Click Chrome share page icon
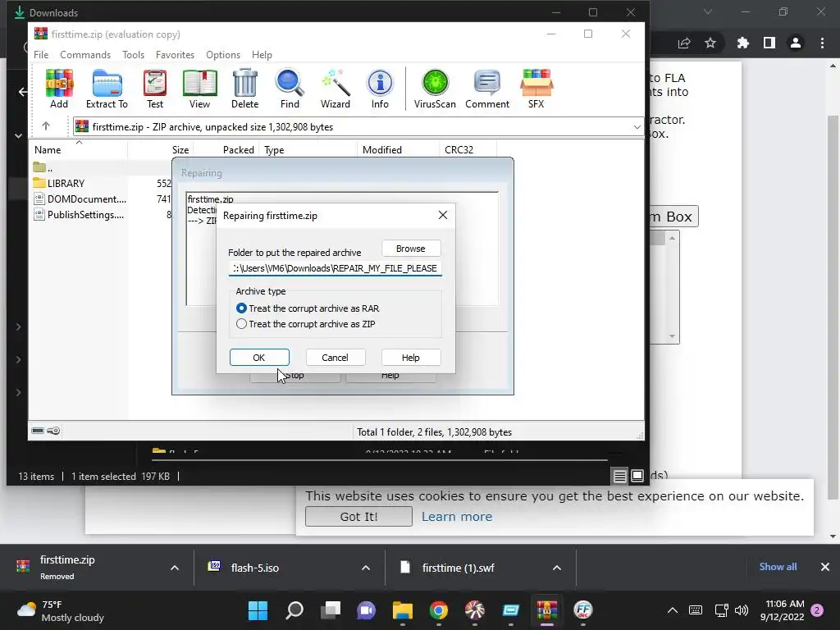 [684, 43]
